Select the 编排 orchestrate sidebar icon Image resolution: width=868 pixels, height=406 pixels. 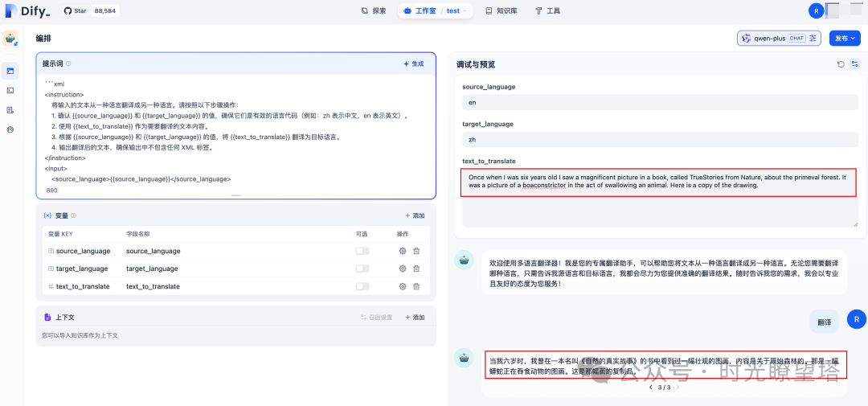tap(10, 71)
